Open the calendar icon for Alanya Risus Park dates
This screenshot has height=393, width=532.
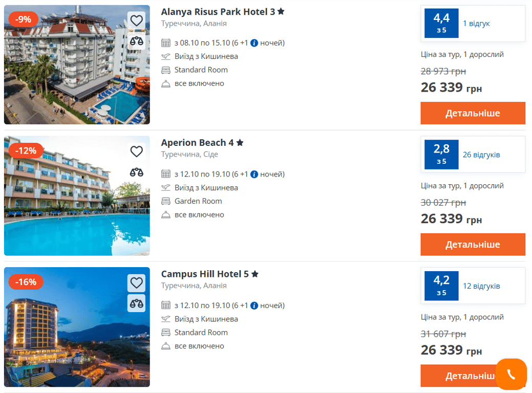166,43
